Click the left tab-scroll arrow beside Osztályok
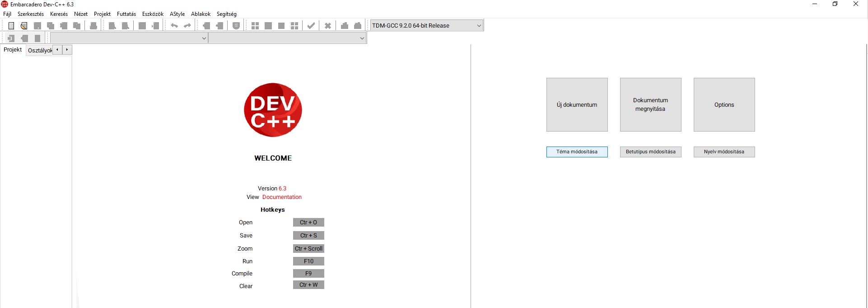 pyautogui.click(x=57, y=50)
